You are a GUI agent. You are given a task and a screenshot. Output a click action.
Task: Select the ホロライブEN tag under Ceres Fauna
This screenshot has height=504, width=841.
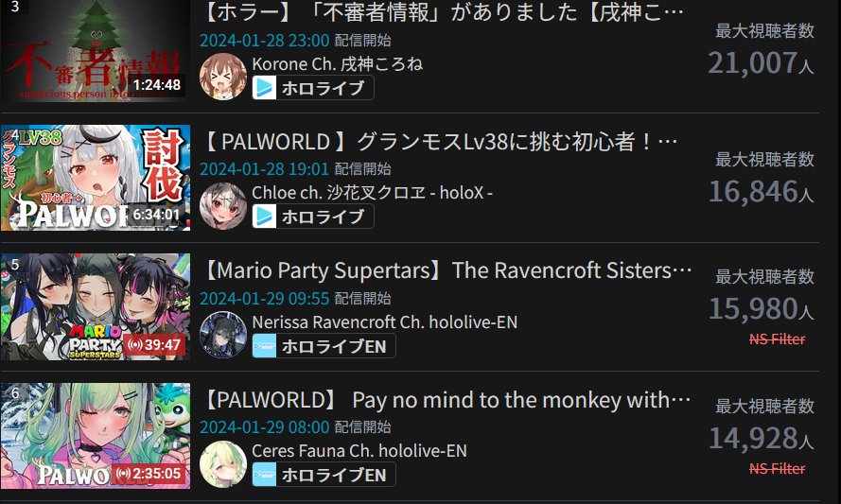point(324,475)
